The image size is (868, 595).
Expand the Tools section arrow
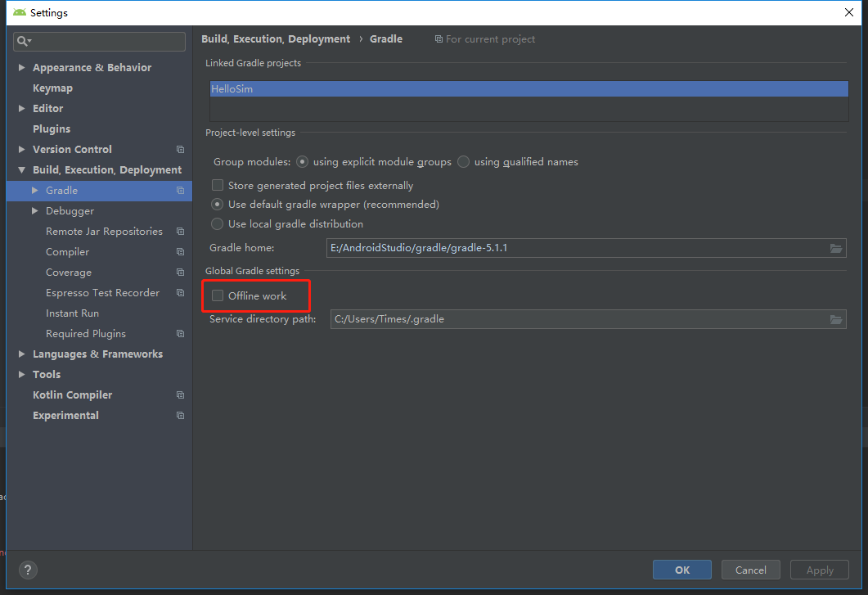point(21,375)
